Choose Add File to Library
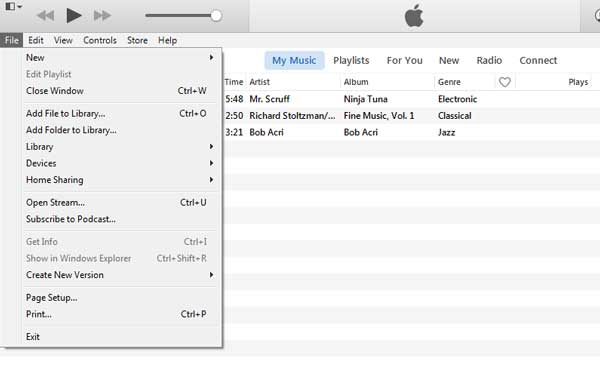The image size is (600, 372). (119, 113)
